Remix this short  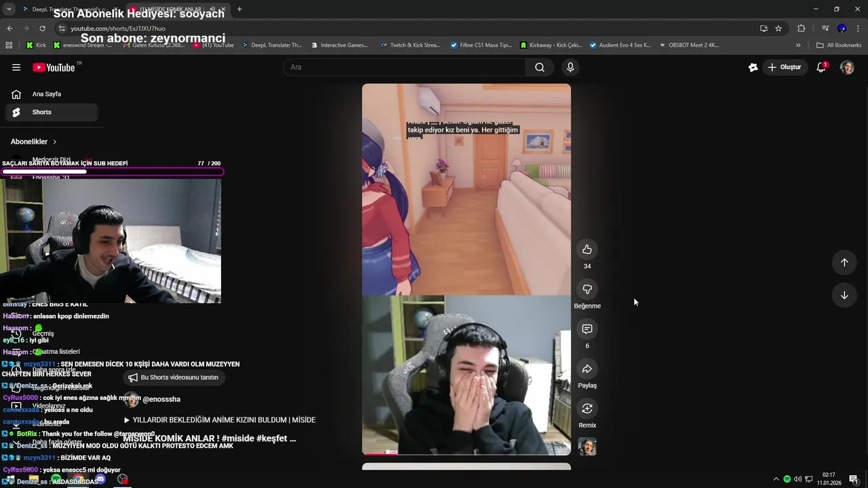(x=587, y=409)
